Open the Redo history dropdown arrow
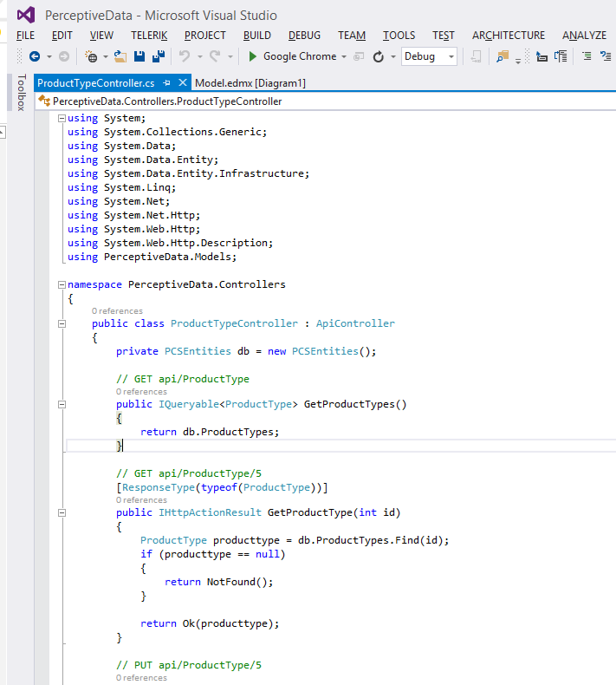This screenshot has width=616, height=685. point(230,56)
